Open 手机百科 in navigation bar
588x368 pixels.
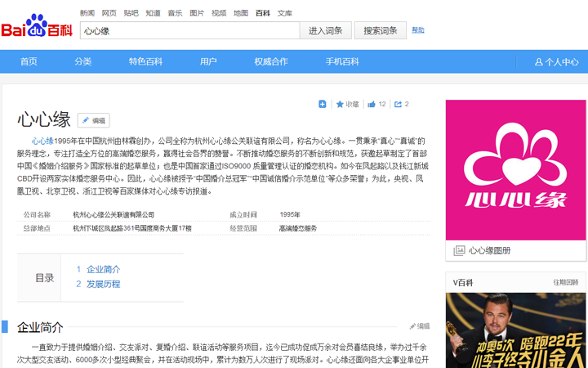coord(342,61)
